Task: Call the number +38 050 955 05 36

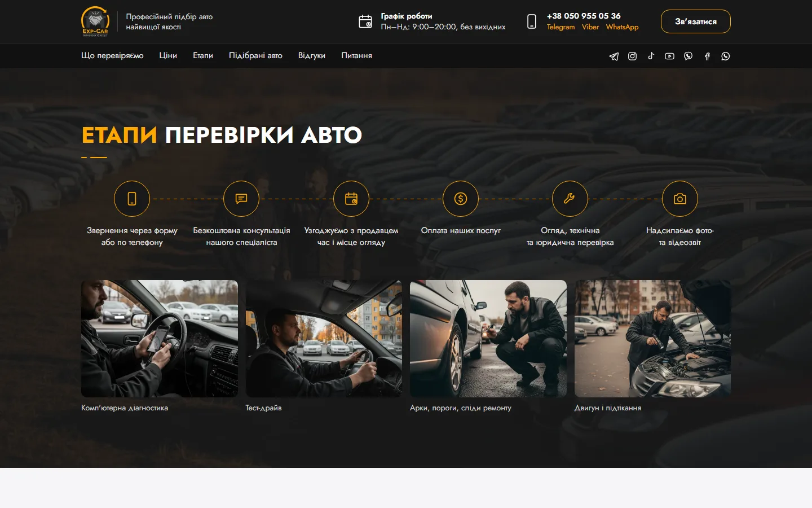Action: tap(584, 16)
